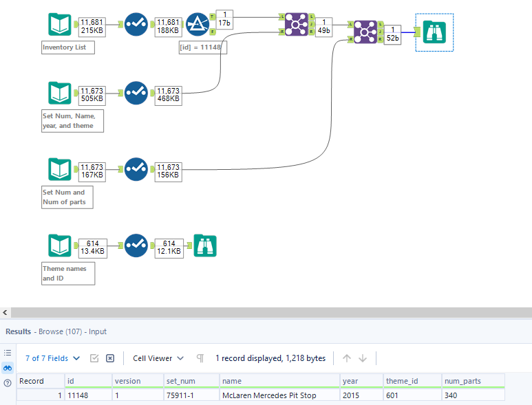Select the theme_id cell 601
Viewport: 532px width, 405px height.
pyautogui.click(x=412, y=395)
